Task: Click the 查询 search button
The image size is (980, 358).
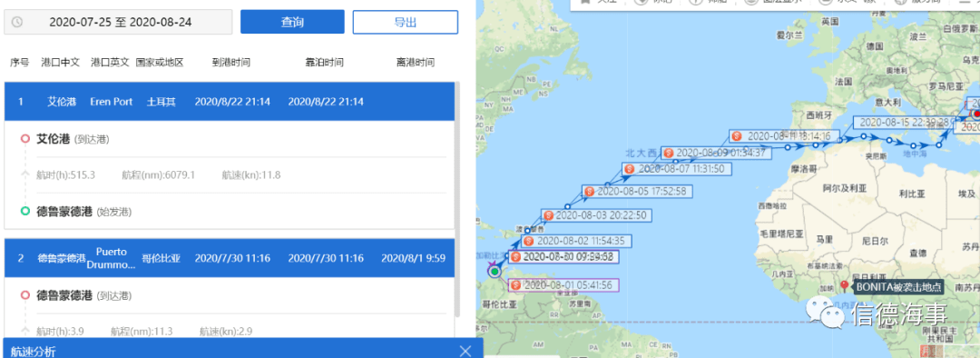Action: pos(292,22)
